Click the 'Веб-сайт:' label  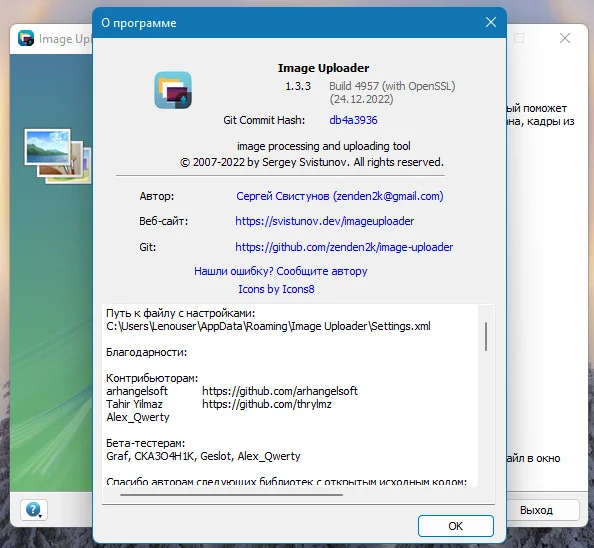pos(164,221)
